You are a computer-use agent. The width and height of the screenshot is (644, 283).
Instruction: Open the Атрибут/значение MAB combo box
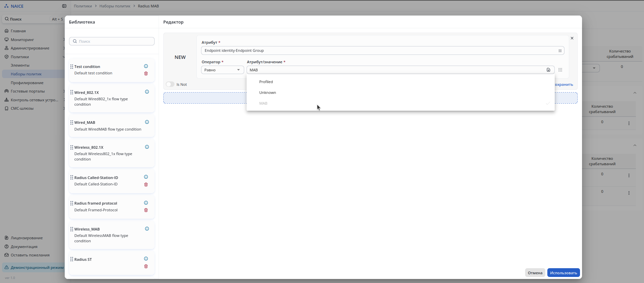pyautogui.click(x=400, y=70)
